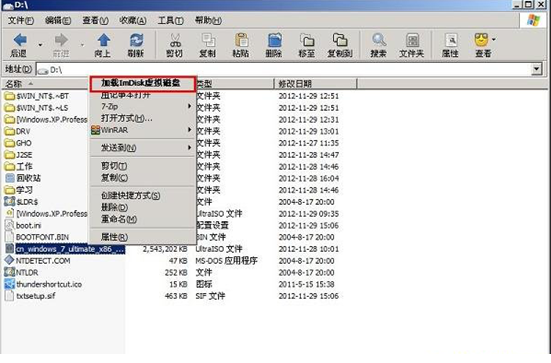The height and width of the screenshot is (363, 551).
Task: Open the 帮助(H) menu
Action: tap(208, 21)
